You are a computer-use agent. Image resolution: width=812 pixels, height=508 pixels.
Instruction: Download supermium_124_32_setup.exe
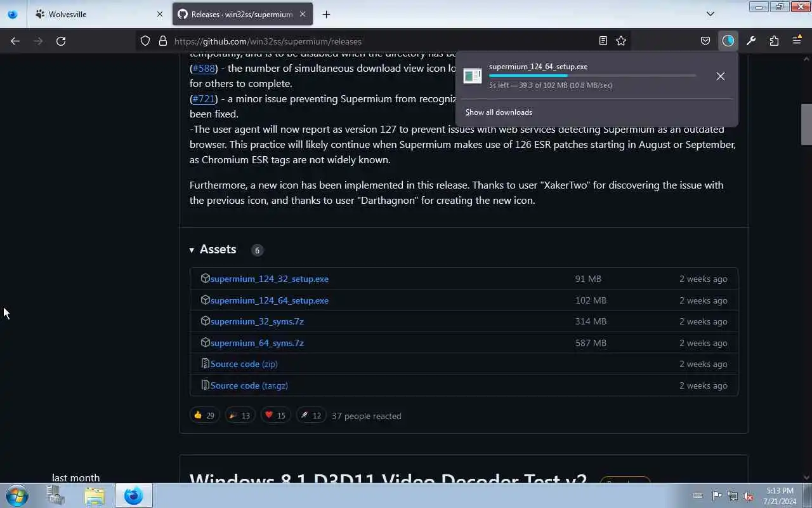pyautogui.click(x=270, y=279)
